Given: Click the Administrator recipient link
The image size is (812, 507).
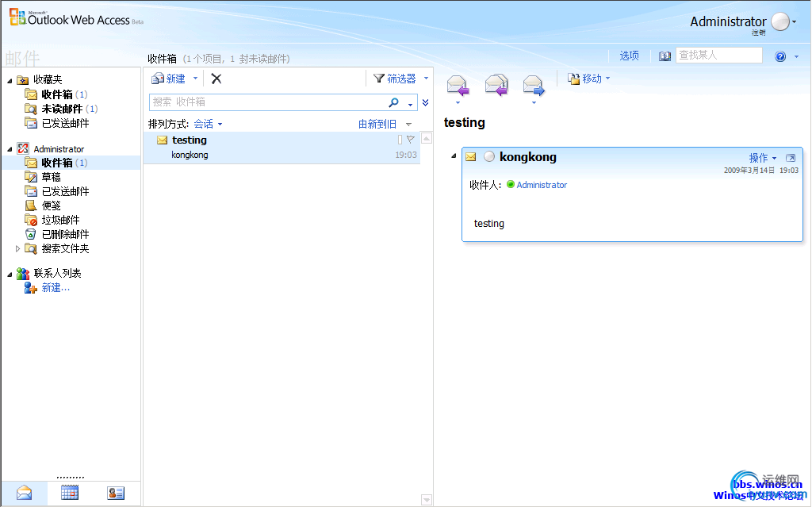Looking at the screenshot, I should (542, 185).
